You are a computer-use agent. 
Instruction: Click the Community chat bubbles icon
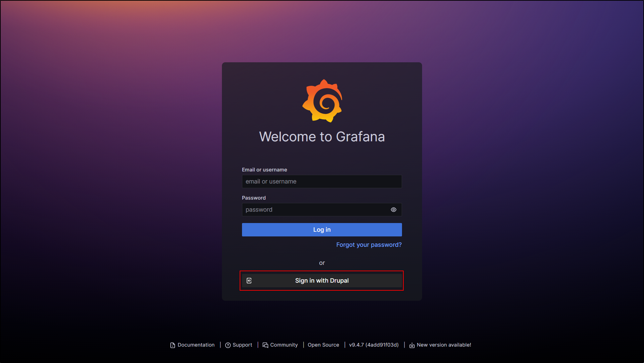coord(265,345)
